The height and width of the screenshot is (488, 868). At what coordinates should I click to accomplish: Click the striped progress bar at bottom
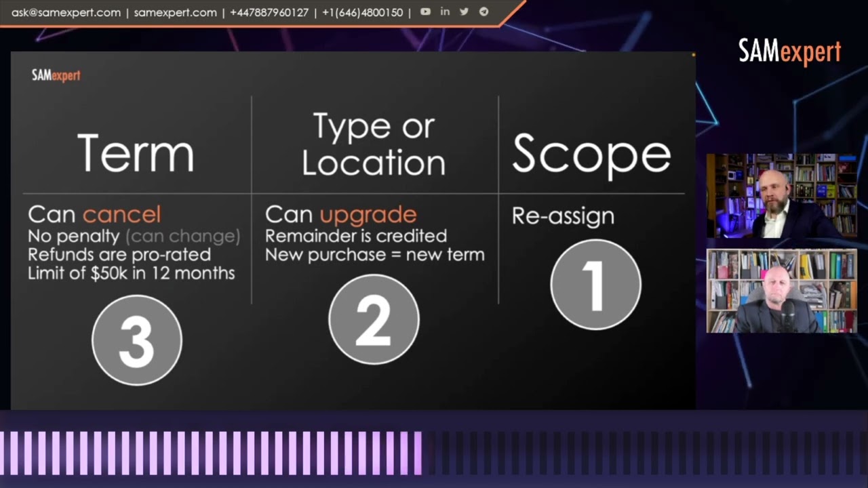(434, 453)
